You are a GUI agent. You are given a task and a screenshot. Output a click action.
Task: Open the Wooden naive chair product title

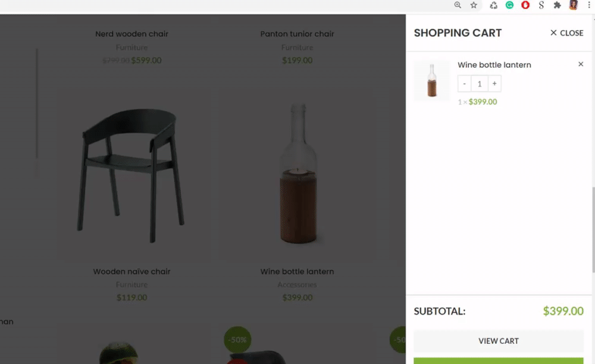pos(131,272)
